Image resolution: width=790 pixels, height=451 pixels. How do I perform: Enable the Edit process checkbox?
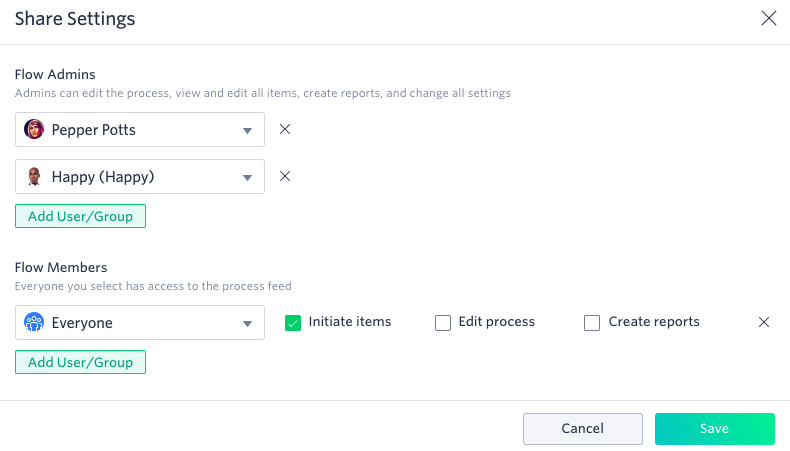[443, 323]
